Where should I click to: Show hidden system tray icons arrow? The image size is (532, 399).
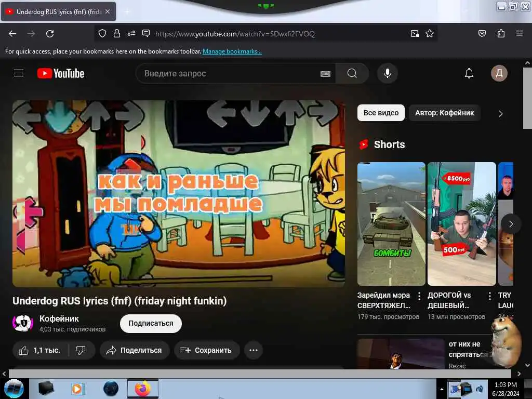coord(442,389)
